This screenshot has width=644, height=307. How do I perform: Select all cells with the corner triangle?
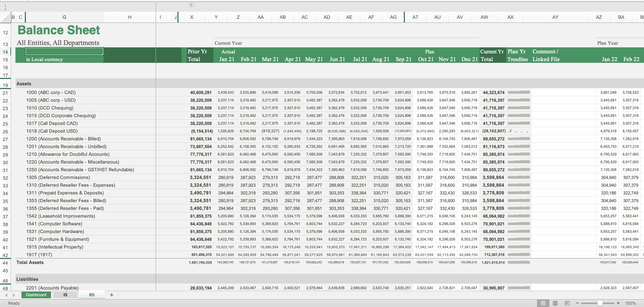pyautogui.click(x=6, y=17)
